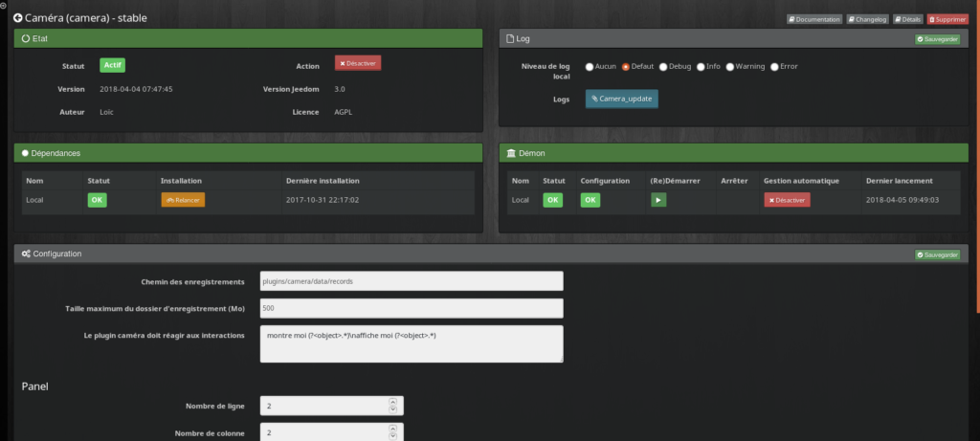Click the Dernière installation column header
This screenshot has width=980, height=441.
click(x=323, y=181)
